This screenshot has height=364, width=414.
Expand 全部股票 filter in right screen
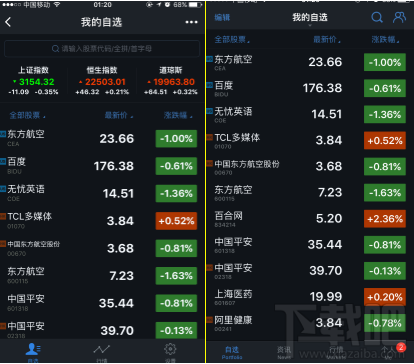click(232, 40)
